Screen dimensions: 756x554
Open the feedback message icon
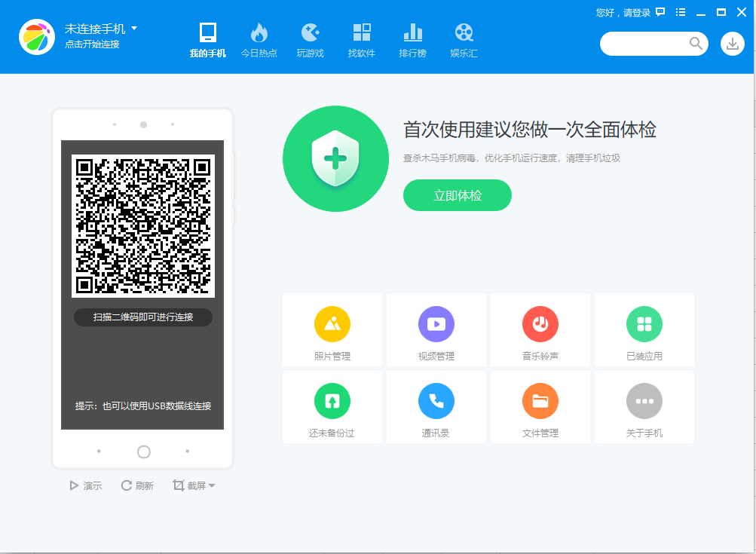pos(660,12)
